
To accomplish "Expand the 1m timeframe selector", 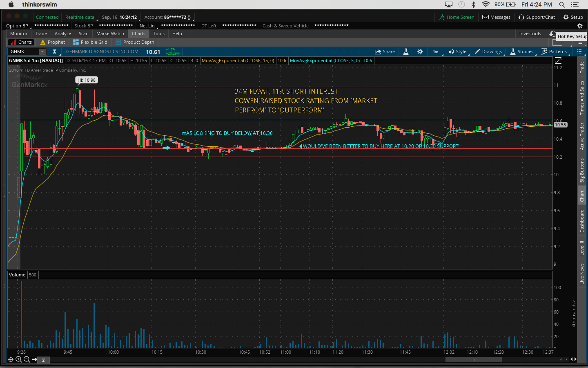I will [x=436, y=52].
